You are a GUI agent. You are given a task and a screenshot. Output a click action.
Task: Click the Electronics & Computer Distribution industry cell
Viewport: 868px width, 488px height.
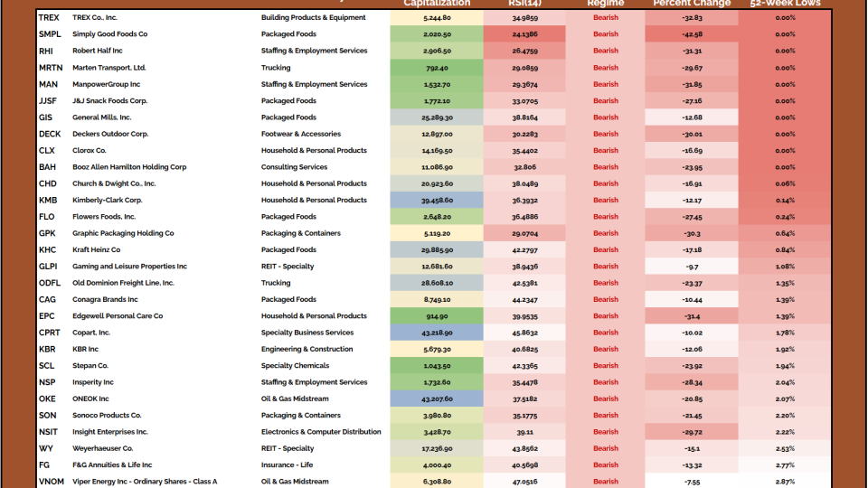pyautogui.click(x=321, y=432)
